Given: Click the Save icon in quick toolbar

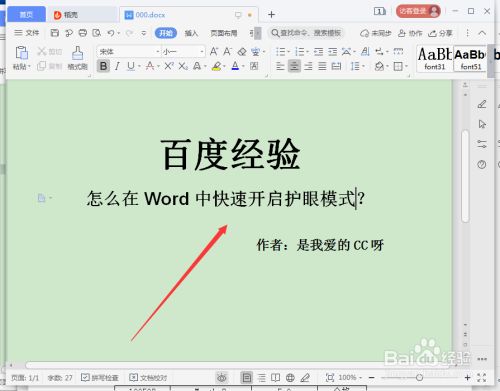Looking at the screenshot, I should click(x=55, y=33).
